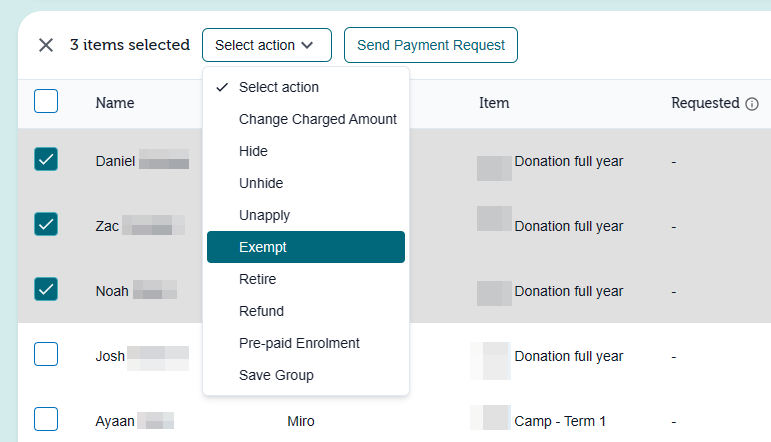Viewport: 771px width, 442px height.
Task: Collapse the Select action dropdown
Action: click(267, 45)
